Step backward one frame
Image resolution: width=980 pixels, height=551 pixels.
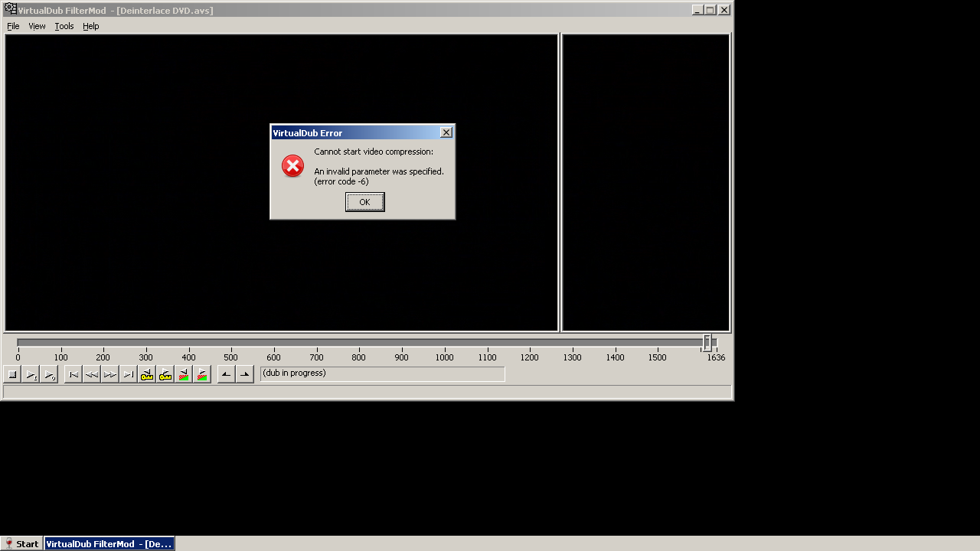point(92,374)
